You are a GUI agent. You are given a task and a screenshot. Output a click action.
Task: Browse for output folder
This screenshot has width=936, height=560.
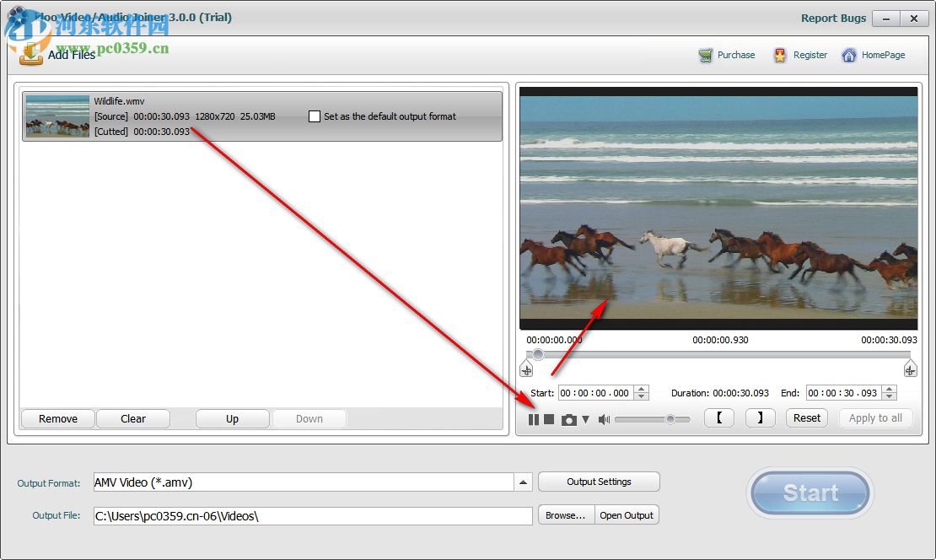coord(566,515)
